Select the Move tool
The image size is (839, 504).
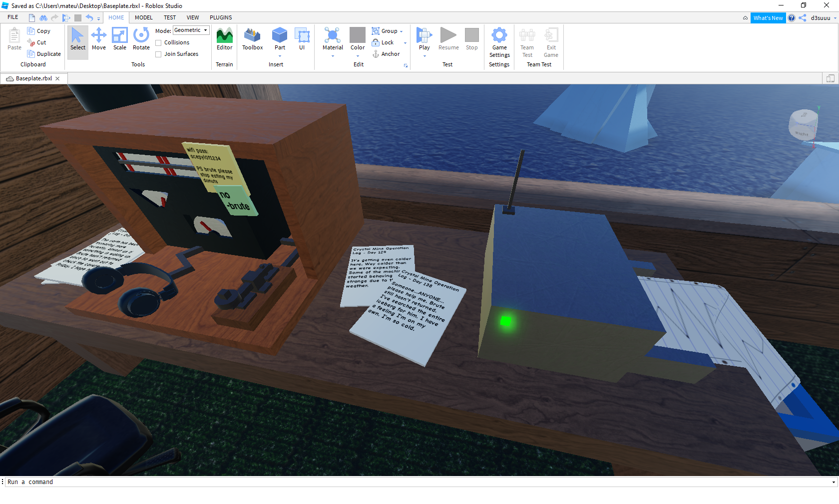99,39
